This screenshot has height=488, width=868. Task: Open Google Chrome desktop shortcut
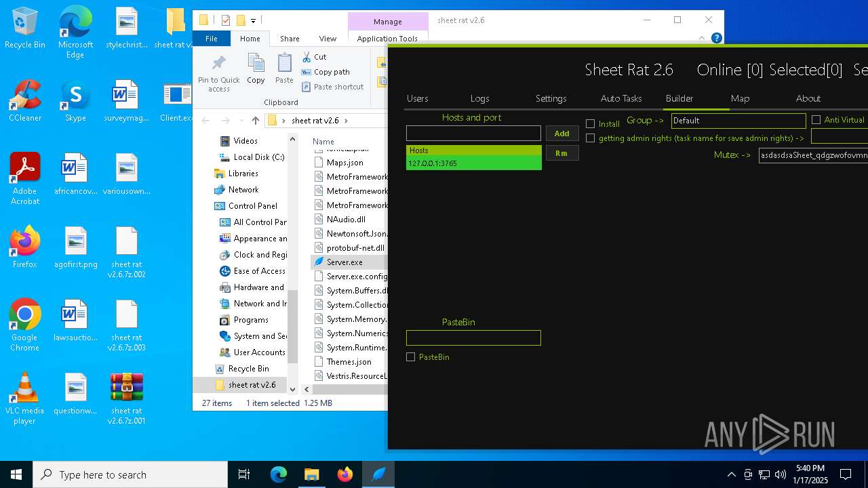[x=25, y=325]
